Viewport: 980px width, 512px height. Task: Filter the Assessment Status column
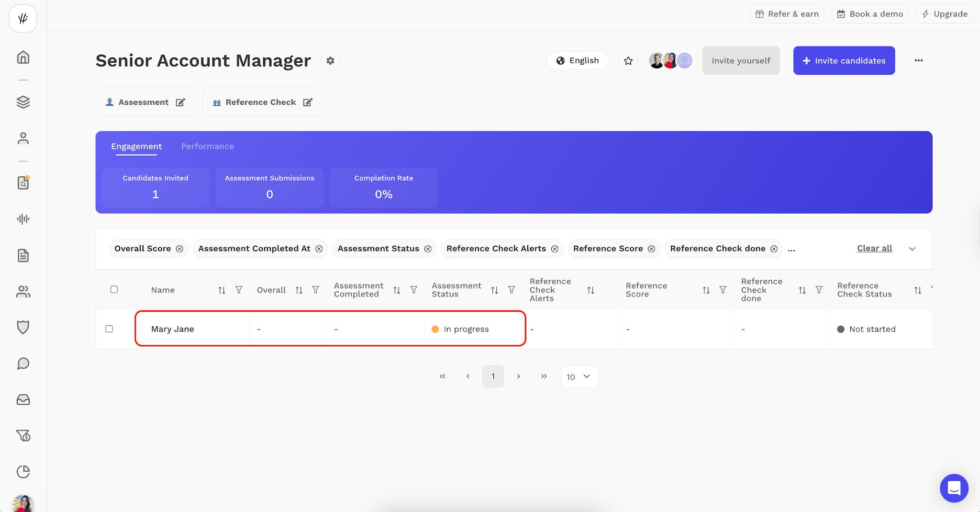click(x=512, y=290)
